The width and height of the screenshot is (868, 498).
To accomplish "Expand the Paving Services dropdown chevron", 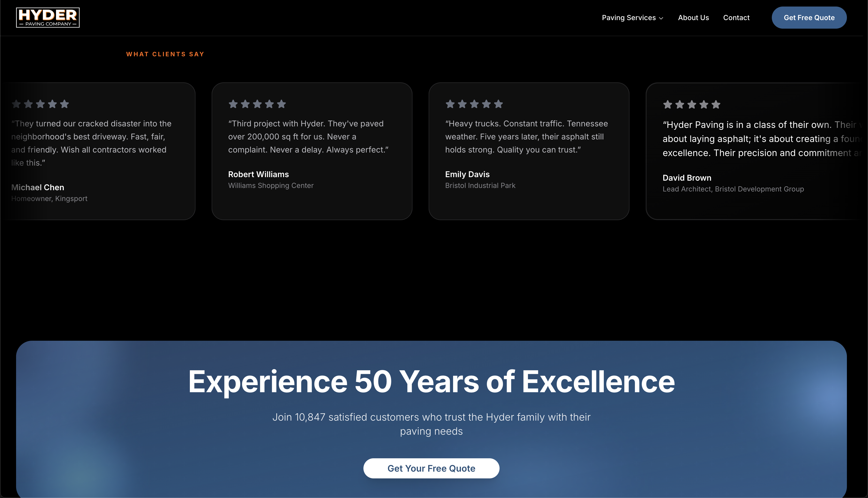I will click(x=661, y=18).
